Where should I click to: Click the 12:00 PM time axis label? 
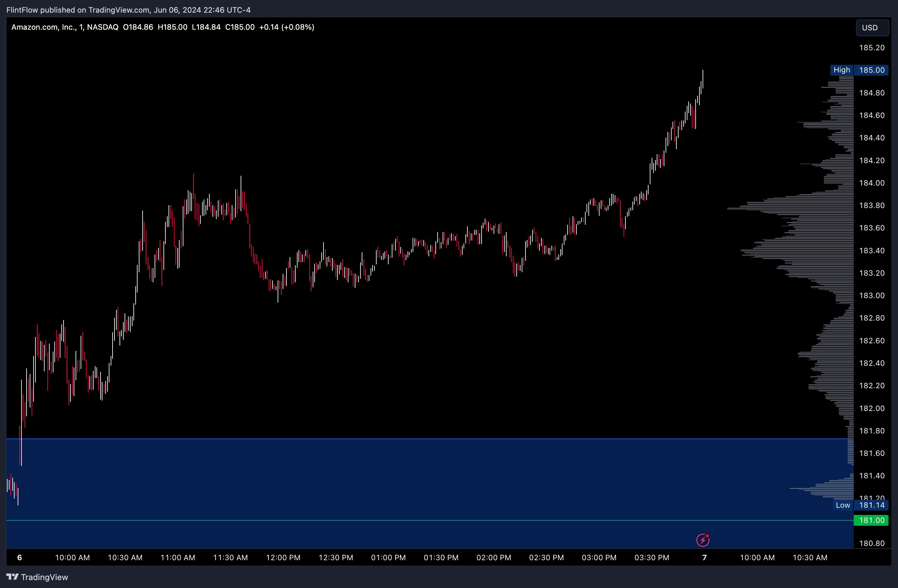click(x=283, y=557)
